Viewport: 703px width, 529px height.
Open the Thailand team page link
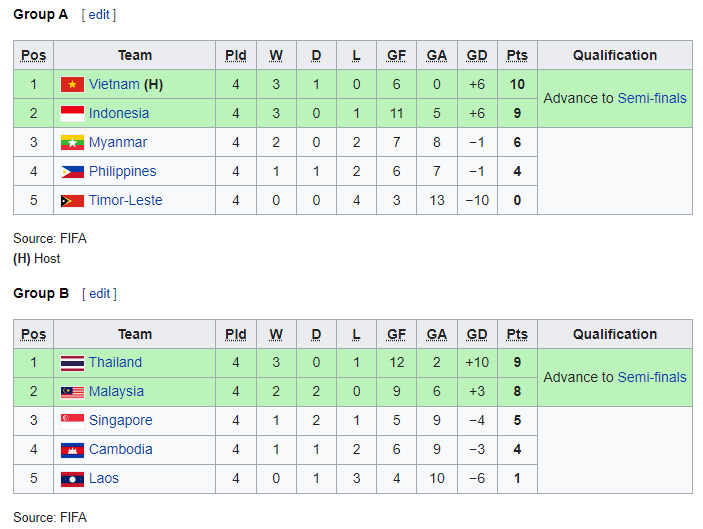tap(115, 362)
